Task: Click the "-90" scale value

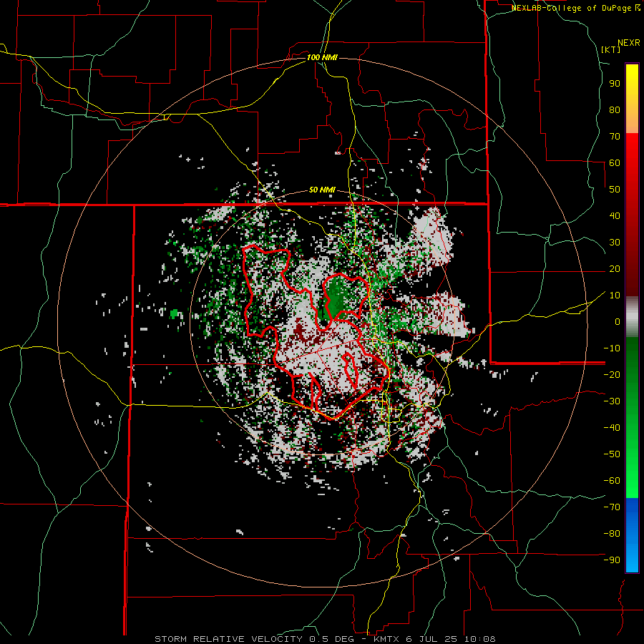Action: click(612, 560)
